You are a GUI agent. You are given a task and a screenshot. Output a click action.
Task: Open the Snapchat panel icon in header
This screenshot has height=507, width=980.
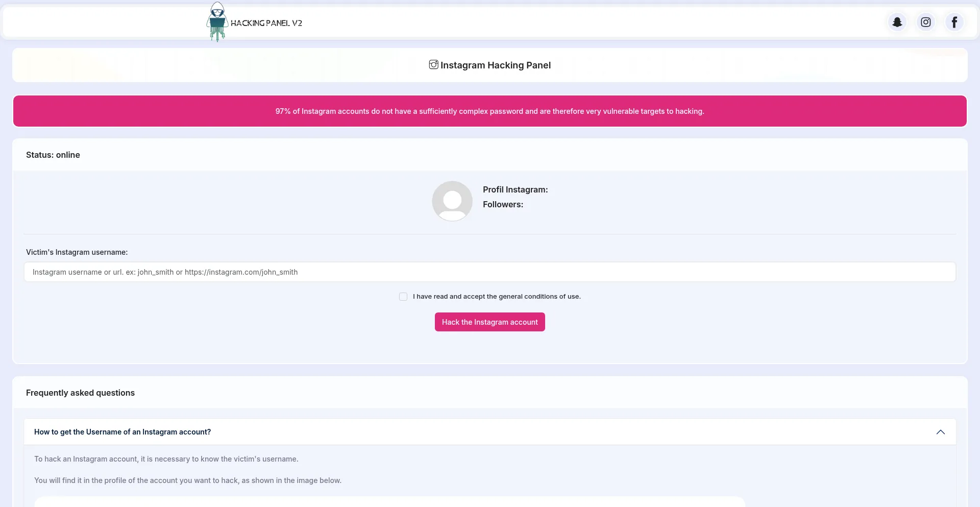pos(897,22)
